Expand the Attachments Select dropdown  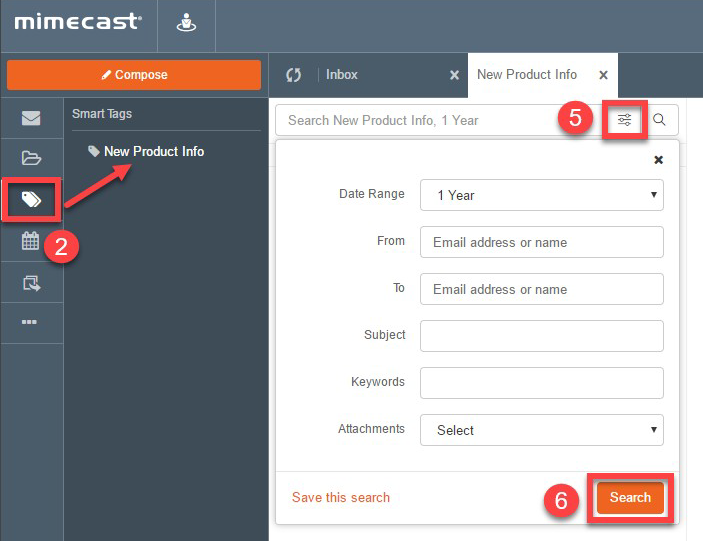tap(541, 430)
